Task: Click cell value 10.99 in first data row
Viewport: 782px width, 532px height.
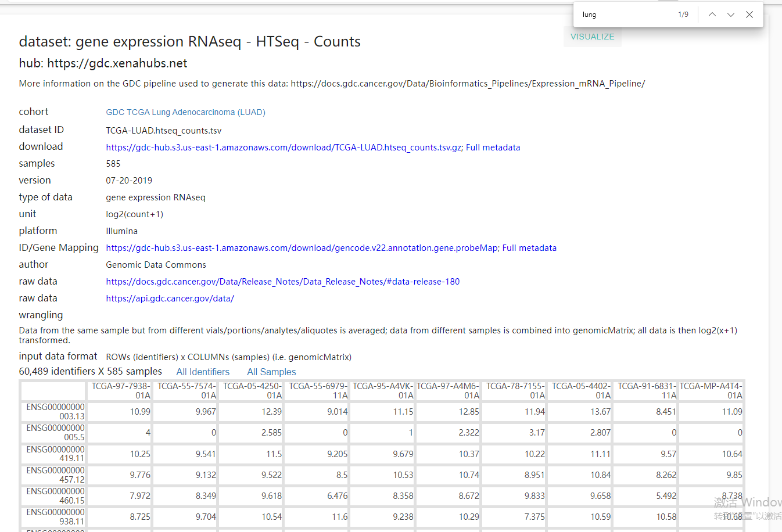Action: [140, 412]
